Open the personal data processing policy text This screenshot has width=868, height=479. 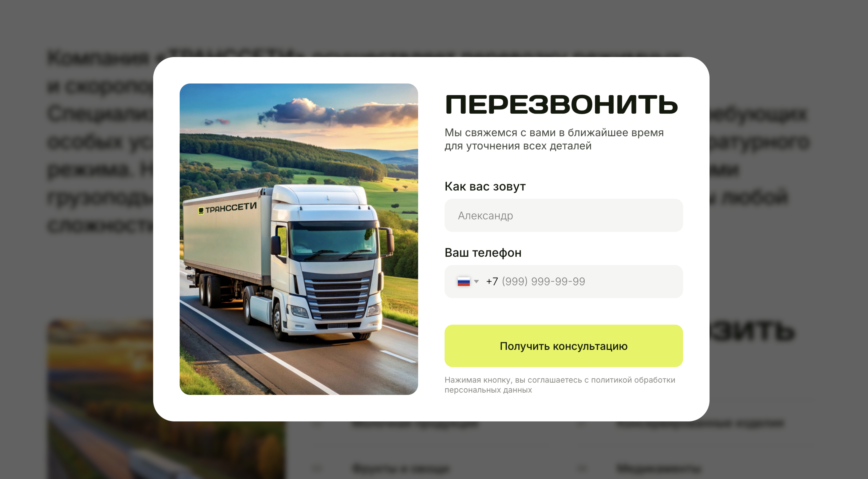click(x=560, y=385)
